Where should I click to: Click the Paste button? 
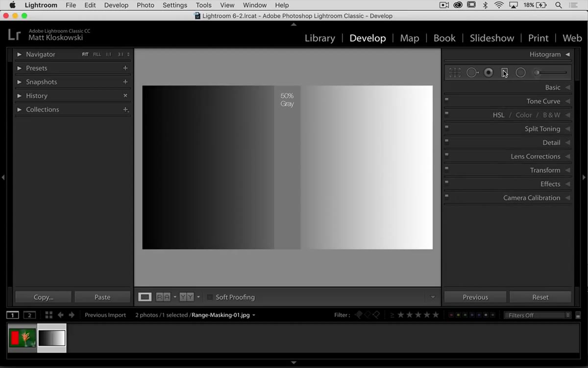coord(102,297)
